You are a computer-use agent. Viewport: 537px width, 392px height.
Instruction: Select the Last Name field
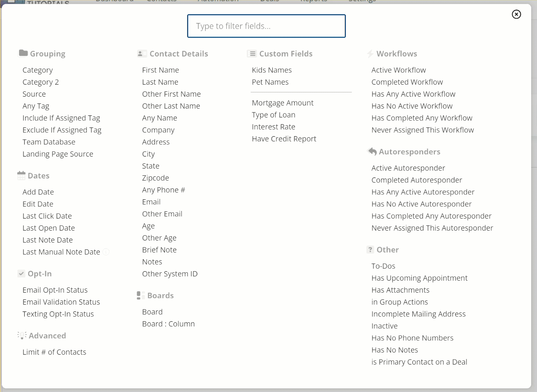pos(160,82)
